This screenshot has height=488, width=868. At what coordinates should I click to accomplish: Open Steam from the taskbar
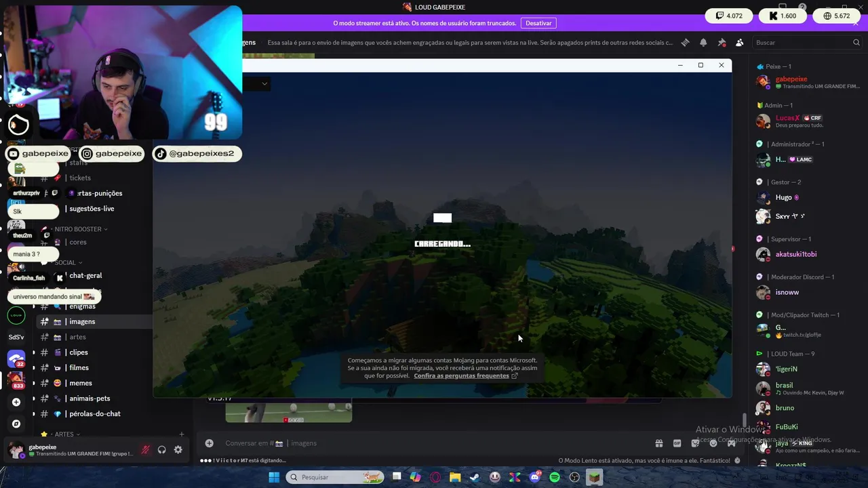click(475, 477)
